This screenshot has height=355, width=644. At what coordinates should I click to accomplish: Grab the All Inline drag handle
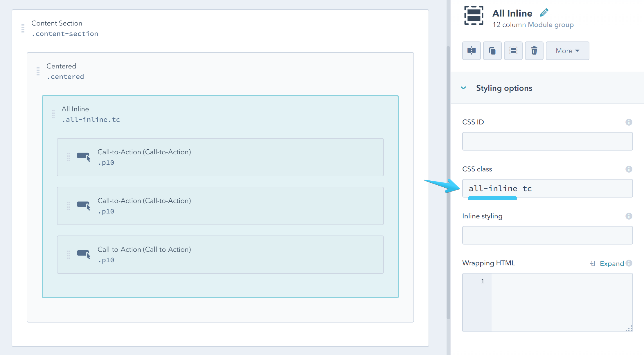click(x=53, y=114)
